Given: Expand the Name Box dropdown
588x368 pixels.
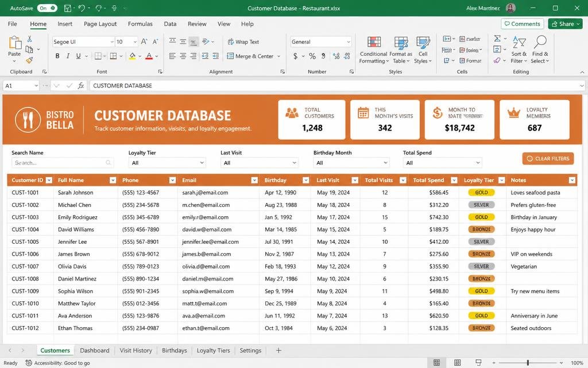Looking at the screenshot, I should [x=36, y=86].
